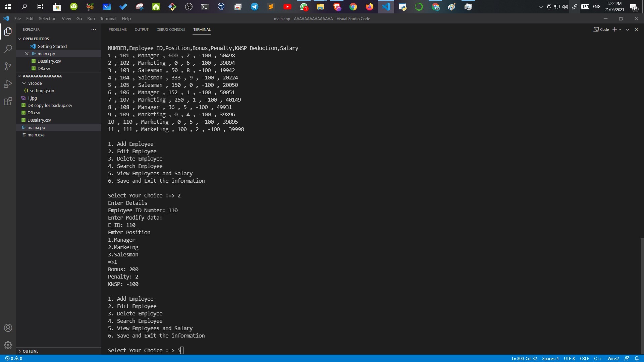
Task: Open the View menu
Action: pos(66,18)
